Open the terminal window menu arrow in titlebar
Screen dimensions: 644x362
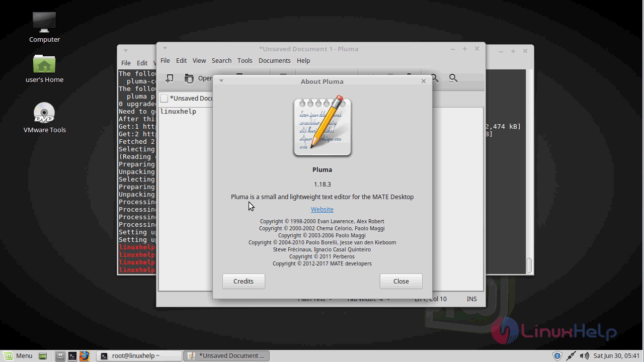(126, 51)
